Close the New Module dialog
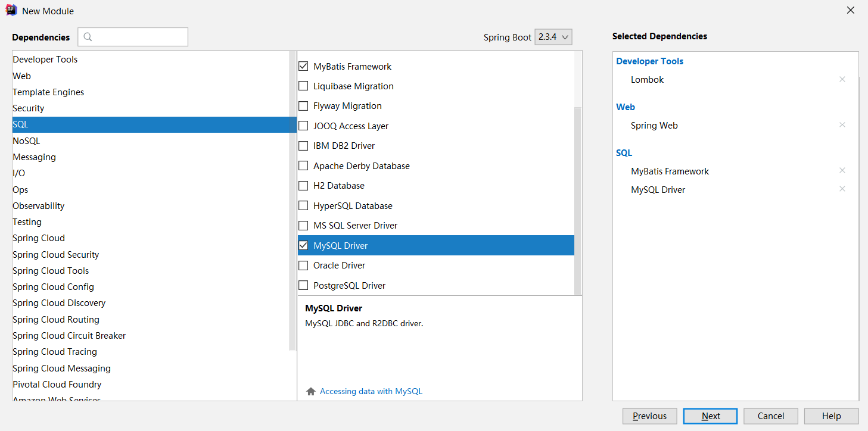 (851, 10)
